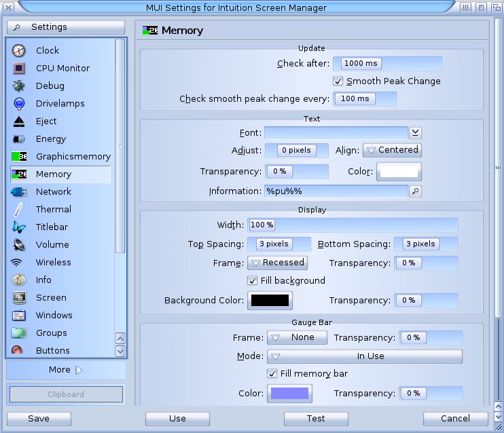504x433 pixels.
Task: Toggle the Fill background checkbox
Action: 252,280
